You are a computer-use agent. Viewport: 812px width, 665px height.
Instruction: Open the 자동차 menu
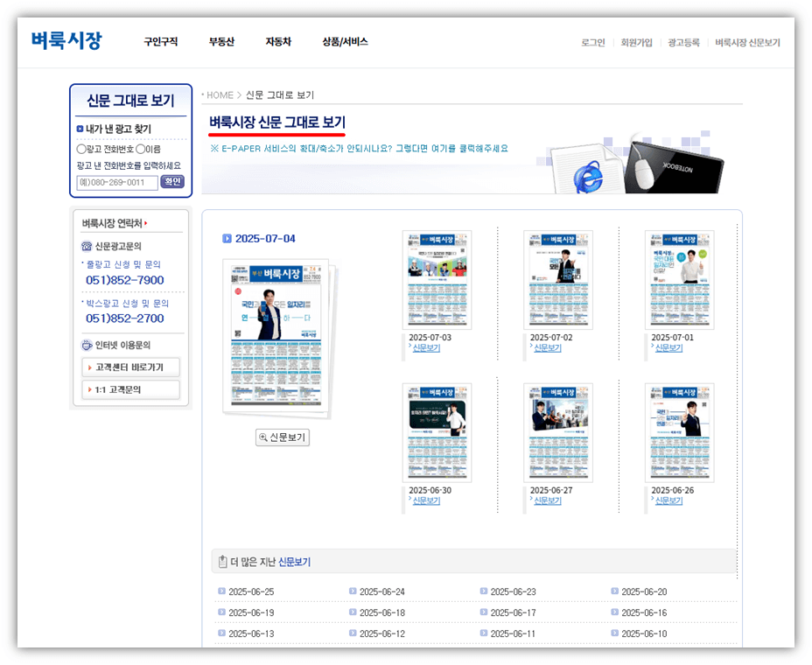coord(277,41)
